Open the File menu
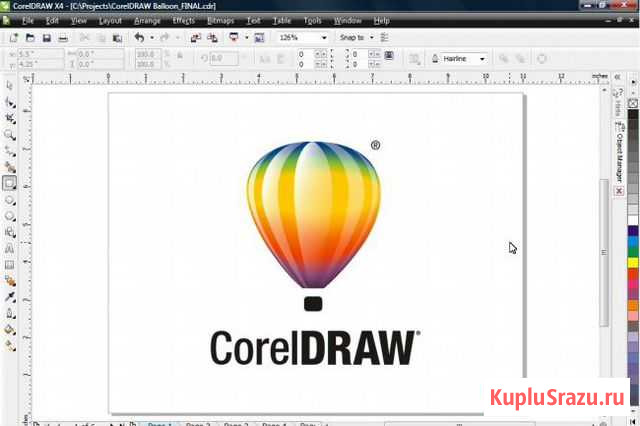This screenshot has width=640, height=426. tap(28, 21)
